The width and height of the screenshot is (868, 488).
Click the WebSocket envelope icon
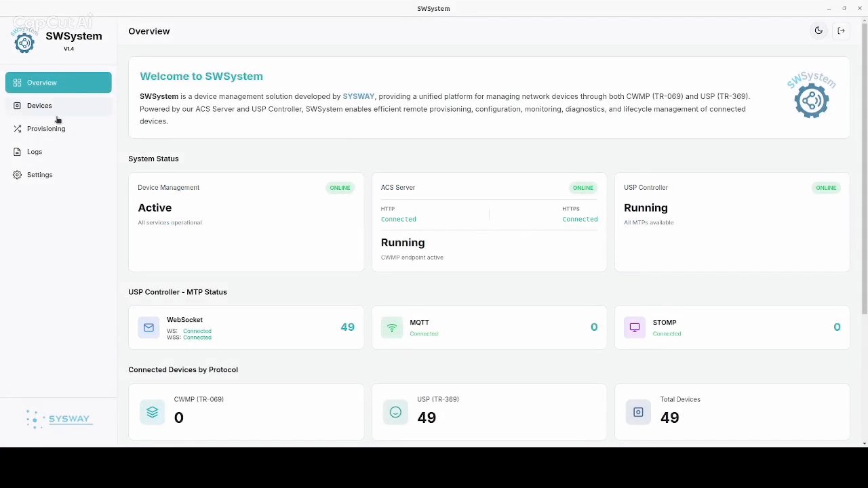tap(149, 327)
